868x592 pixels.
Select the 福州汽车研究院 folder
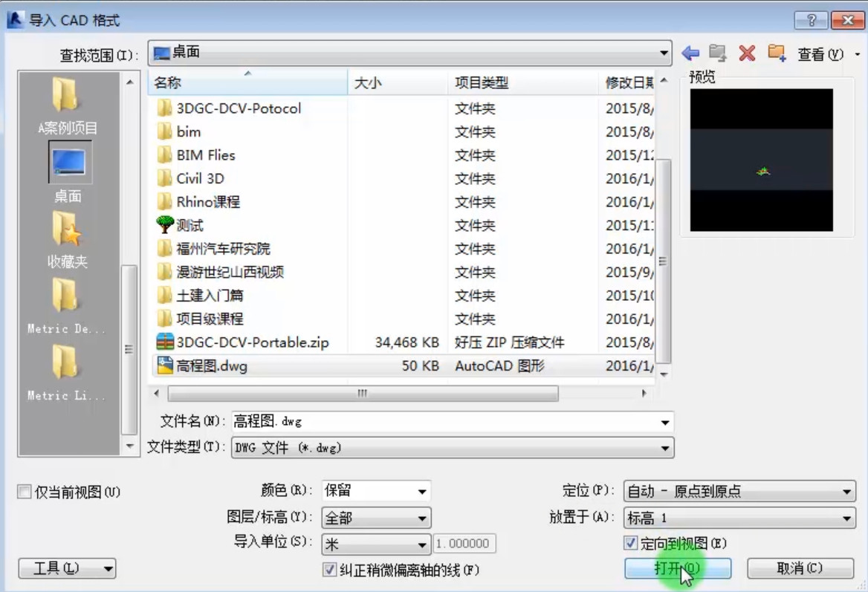point(214,248)
